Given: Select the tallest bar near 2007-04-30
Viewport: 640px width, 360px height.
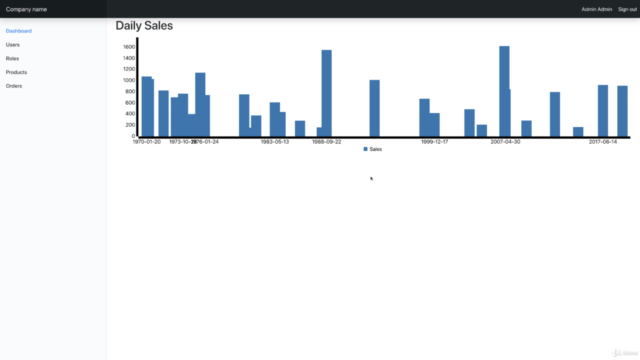Looking at the screenshot, I should pyautogui.click(x=504, y=91).
